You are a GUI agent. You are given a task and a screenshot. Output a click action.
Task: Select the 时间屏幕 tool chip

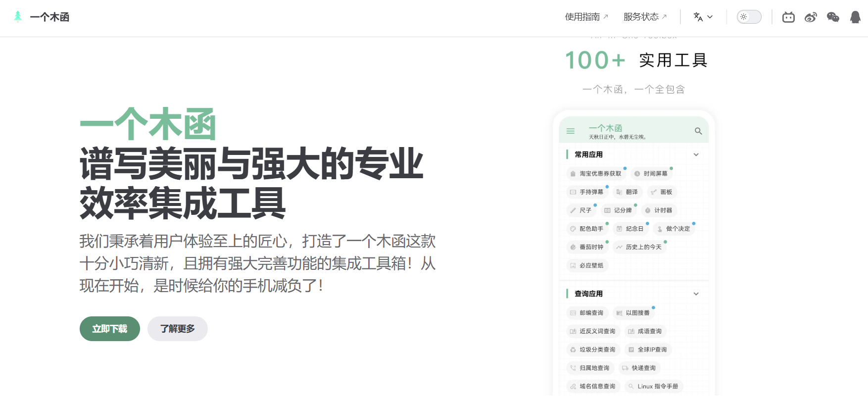[651, 174]
